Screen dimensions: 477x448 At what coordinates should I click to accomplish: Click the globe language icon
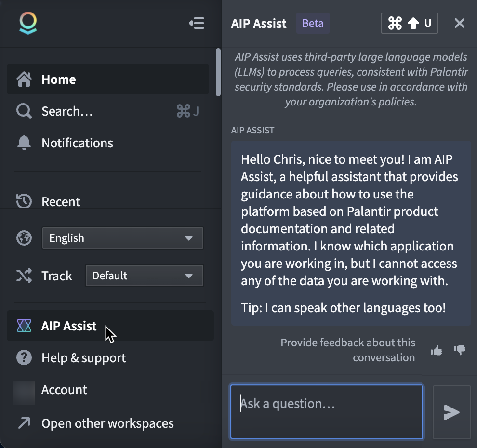(24, 237)
